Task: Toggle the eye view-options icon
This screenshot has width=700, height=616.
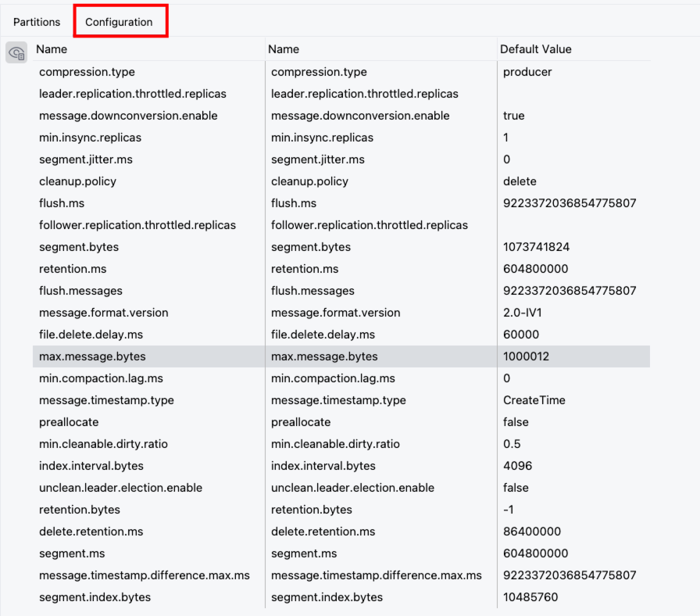Action: [x=16, y=52]
